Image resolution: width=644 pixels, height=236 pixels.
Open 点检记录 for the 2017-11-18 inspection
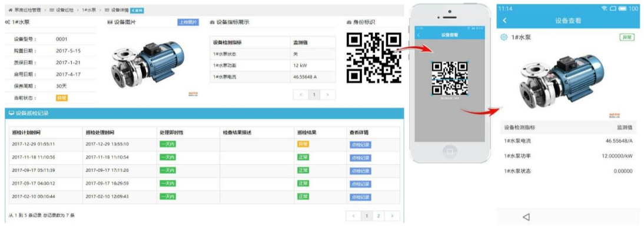361,158
